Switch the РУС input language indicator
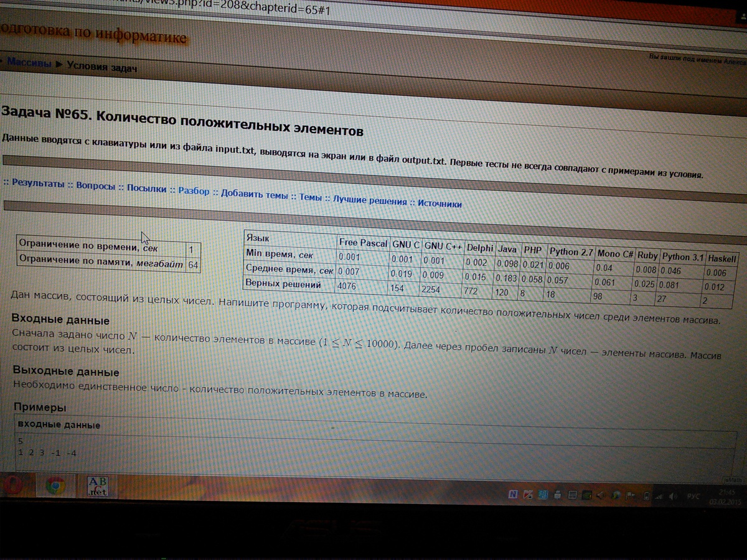 (x=693, y=497)
